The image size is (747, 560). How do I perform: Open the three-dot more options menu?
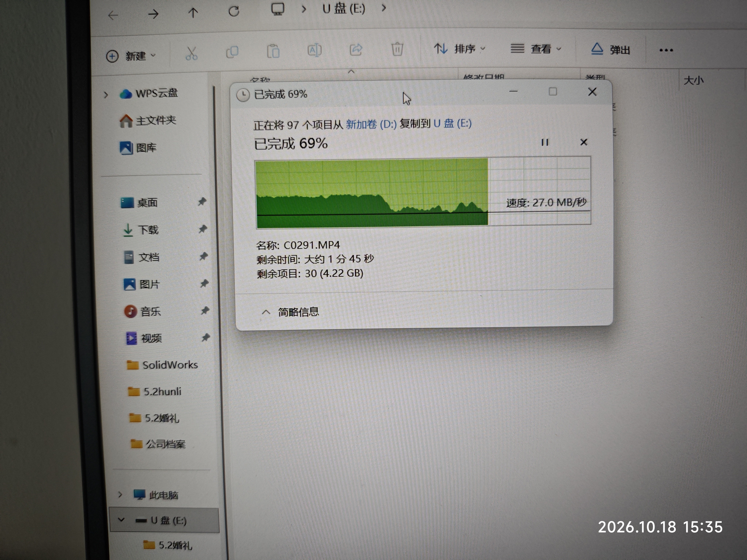(666, 50)
